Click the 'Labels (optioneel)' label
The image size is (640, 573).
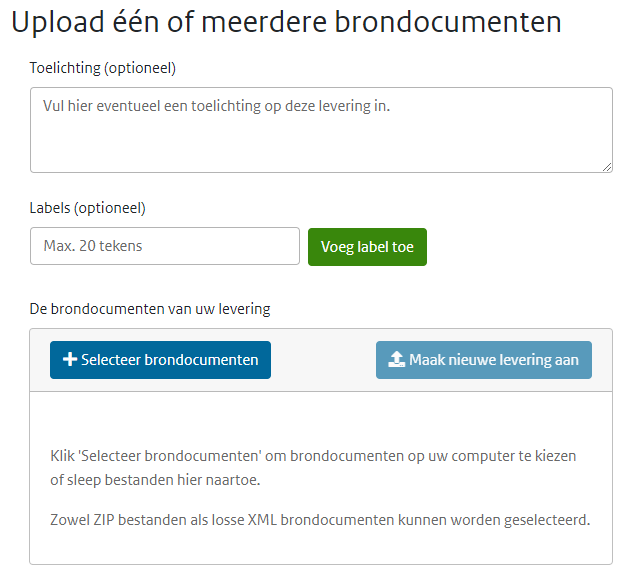pos(88,208)
